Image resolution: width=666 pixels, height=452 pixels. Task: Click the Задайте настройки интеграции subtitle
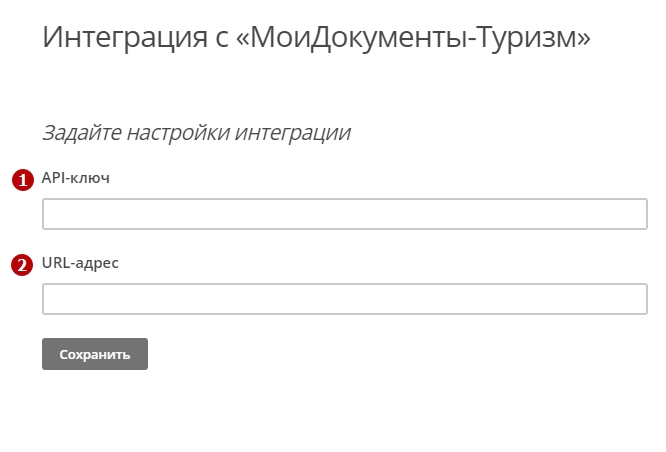pyautogui.click(x=196, y=132)
